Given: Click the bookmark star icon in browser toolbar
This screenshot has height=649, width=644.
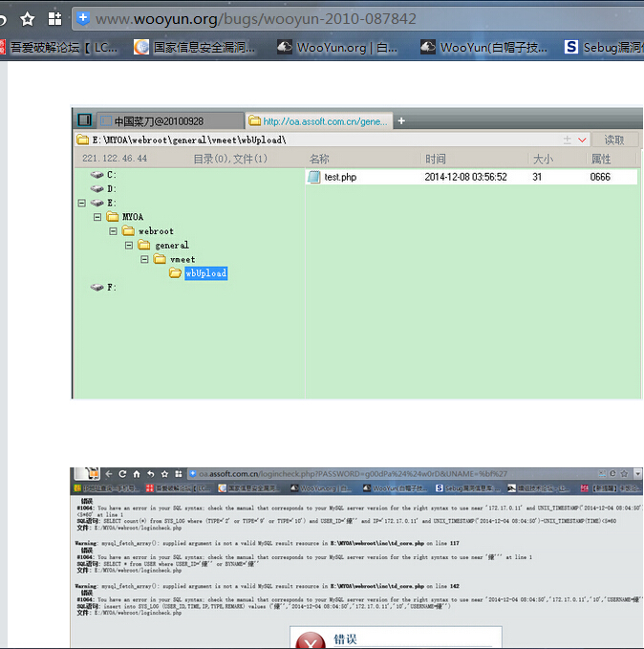Looking at the screenshot, I should 28,18.
